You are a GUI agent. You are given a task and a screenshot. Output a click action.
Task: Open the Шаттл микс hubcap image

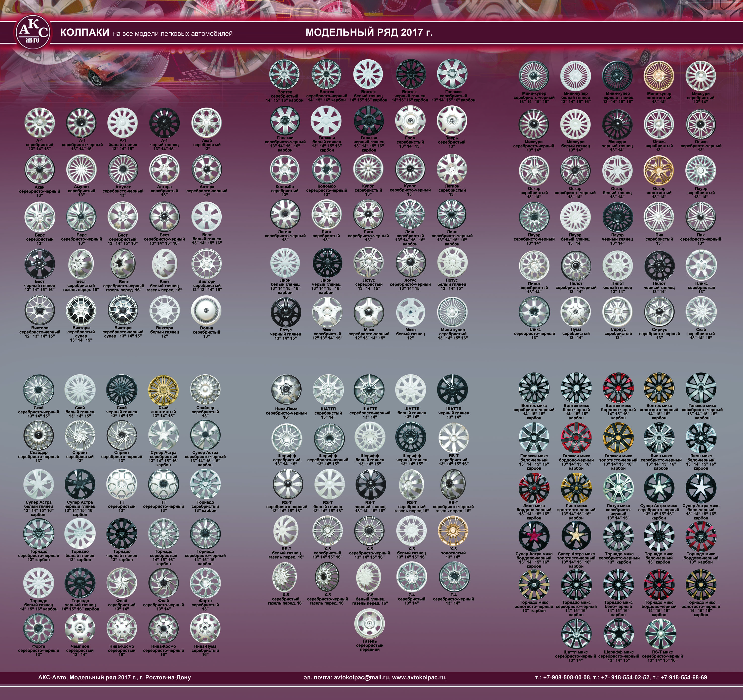pyautogui.click(x=576, y=634)
